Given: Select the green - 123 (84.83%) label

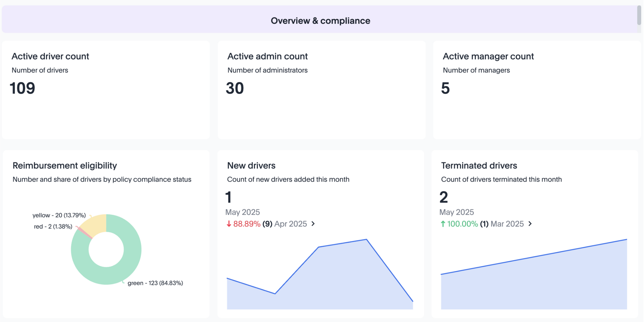Looking at the screenshot, I should tap(155, 283).
